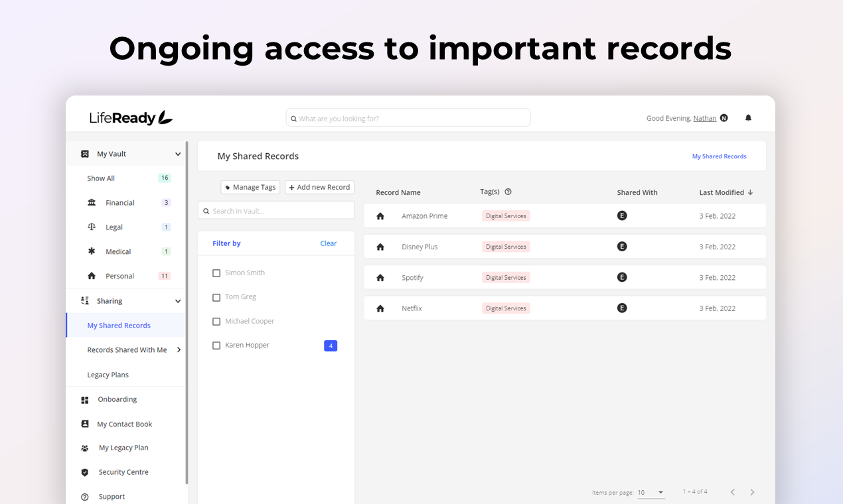Image resolution: width=843 pixels, height=504 pixels.
Task: Collapse the My Vault section chevron
Action: point(178,154)
